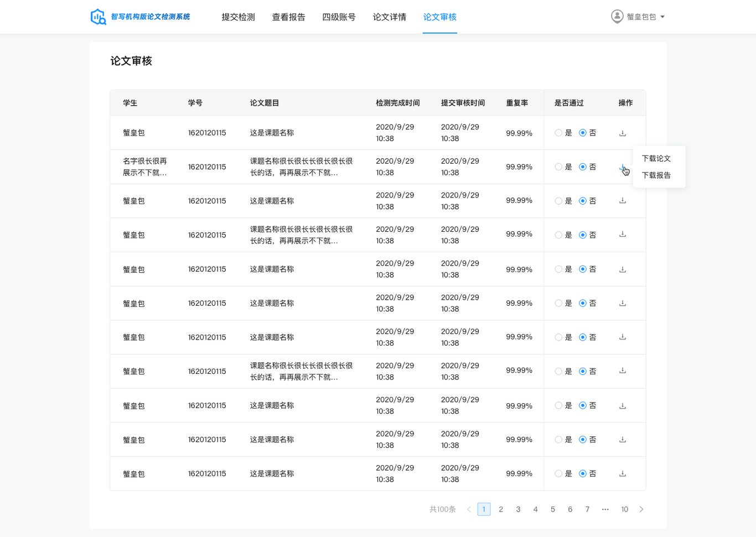Click the 论文题目 column header
The image size is (756, 537).
pyautogui.click(x=265, y=103)
